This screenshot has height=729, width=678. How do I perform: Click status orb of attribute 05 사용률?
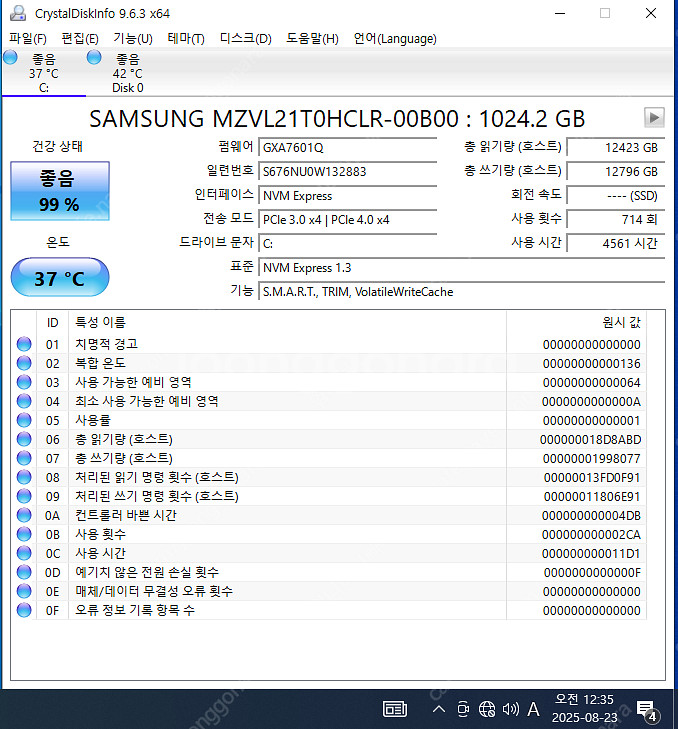[24, 420]
